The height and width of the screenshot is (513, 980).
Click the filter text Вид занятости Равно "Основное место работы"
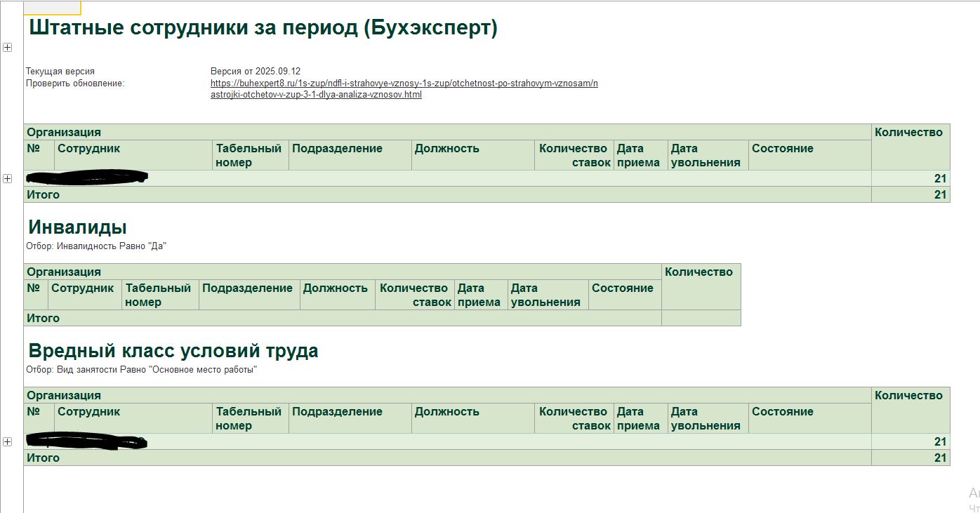tap(157, 370)
